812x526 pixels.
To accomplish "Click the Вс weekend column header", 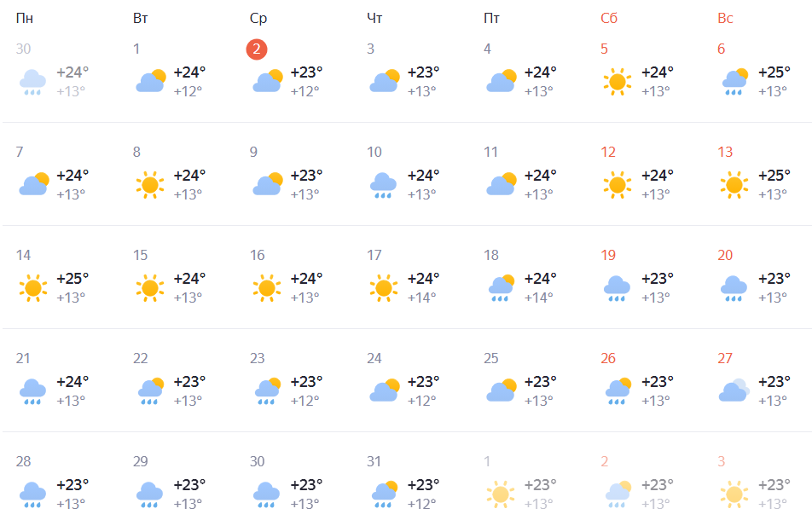I will click(x=725, y=18).
